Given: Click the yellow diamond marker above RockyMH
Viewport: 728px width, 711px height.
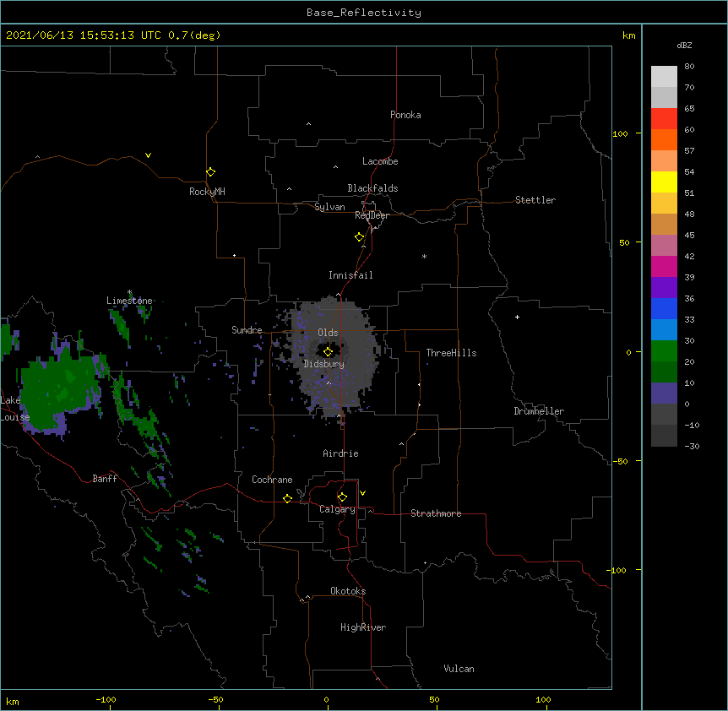Looking at the screenshot, I should (211, 172).
